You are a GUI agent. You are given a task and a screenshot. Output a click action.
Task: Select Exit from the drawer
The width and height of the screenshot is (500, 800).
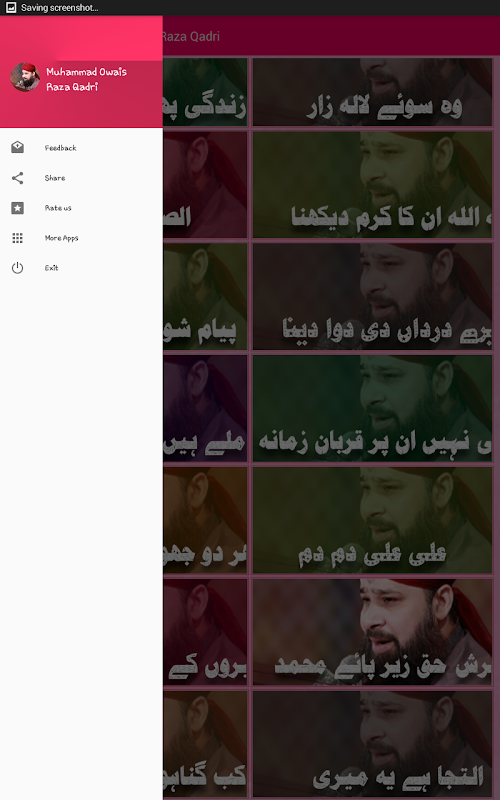[x=81, y=268]
